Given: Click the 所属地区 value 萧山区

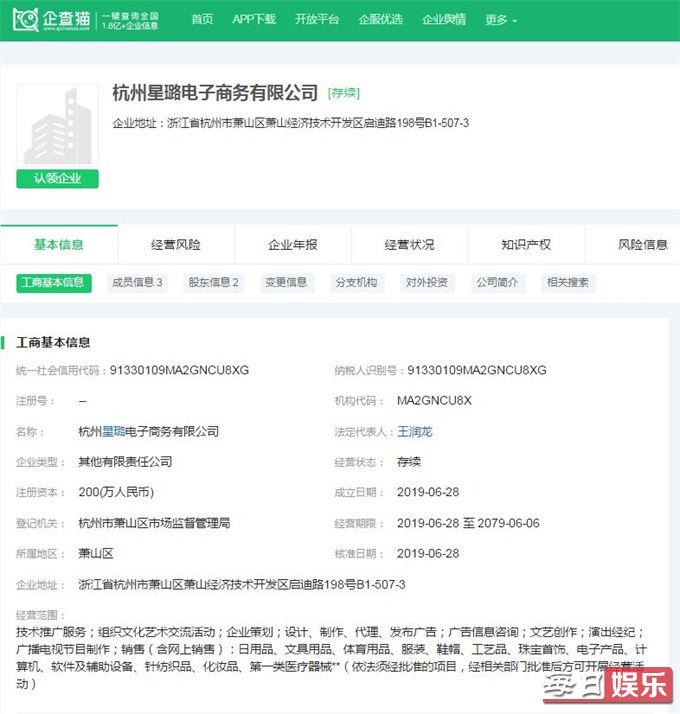Looking at the screenshot, I should click(x=96, y=554).
